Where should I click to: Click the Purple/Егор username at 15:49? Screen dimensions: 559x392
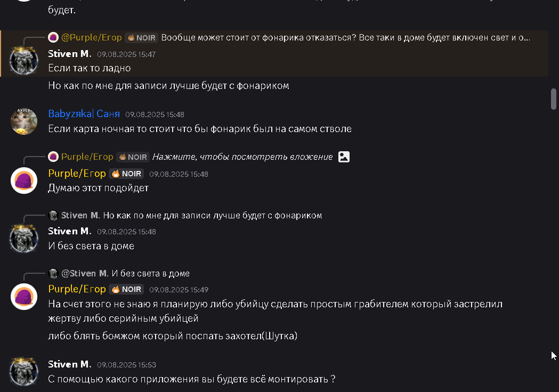coord(77,289)
